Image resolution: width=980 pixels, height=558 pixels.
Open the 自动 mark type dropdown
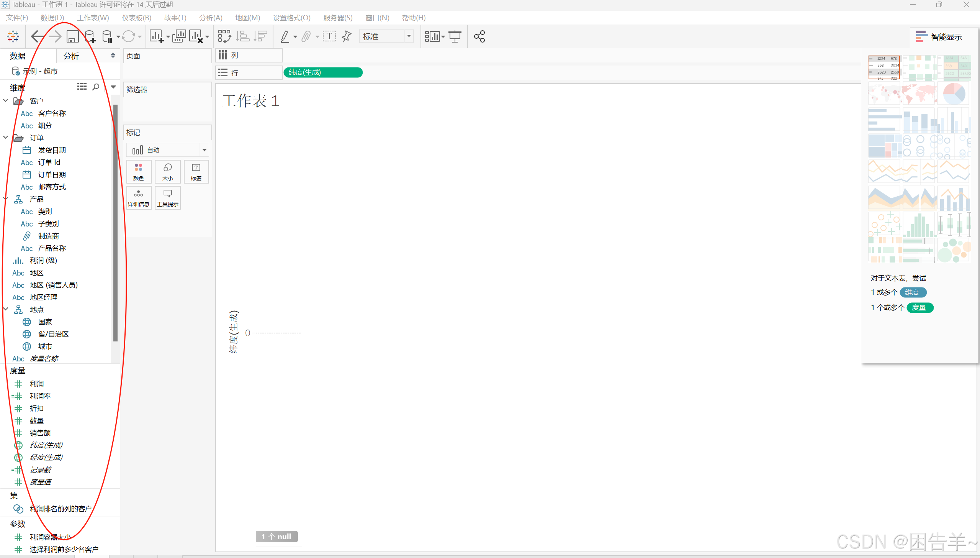coord(204,150)
